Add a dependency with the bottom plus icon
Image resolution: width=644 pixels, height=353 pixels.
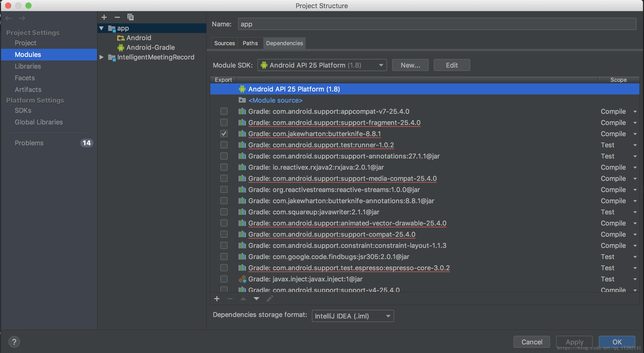[217, 299]
